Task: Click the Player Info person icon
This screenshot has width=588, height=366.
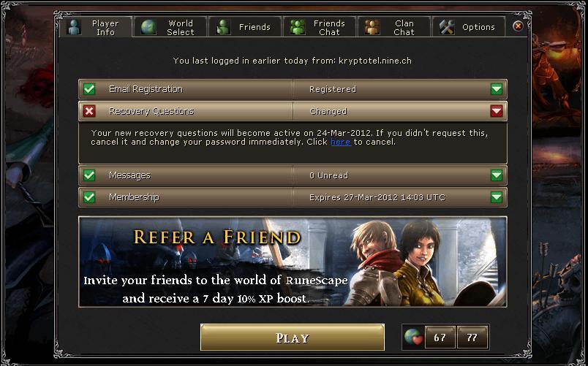Action: coord(75,27)
